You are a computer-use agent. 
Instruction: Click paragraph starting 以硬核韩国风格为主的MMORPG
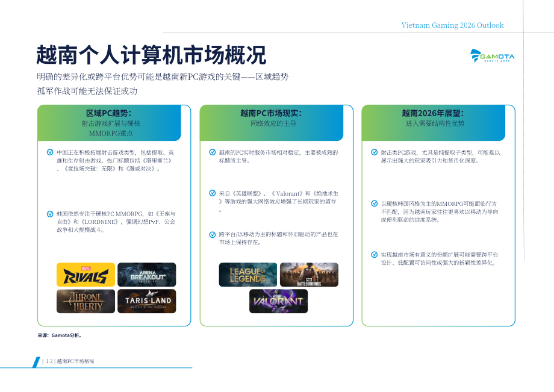(x=440, y=211)
